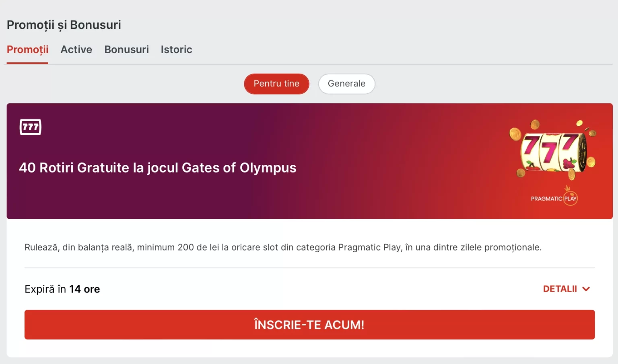Click the 777 slot icon on the banner
This screenshot has width=618, height=364.
pos(31,127)
